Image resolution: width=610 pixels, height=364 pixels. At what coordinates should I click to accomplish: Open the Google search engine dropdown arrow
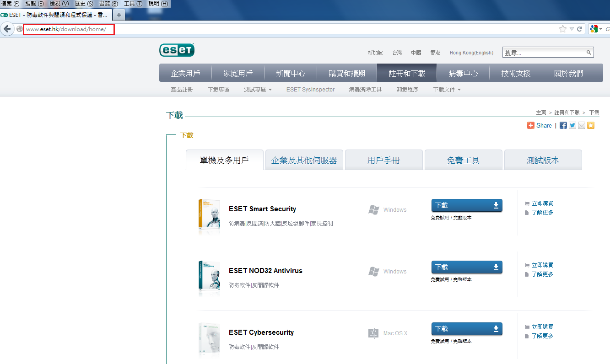600,29
